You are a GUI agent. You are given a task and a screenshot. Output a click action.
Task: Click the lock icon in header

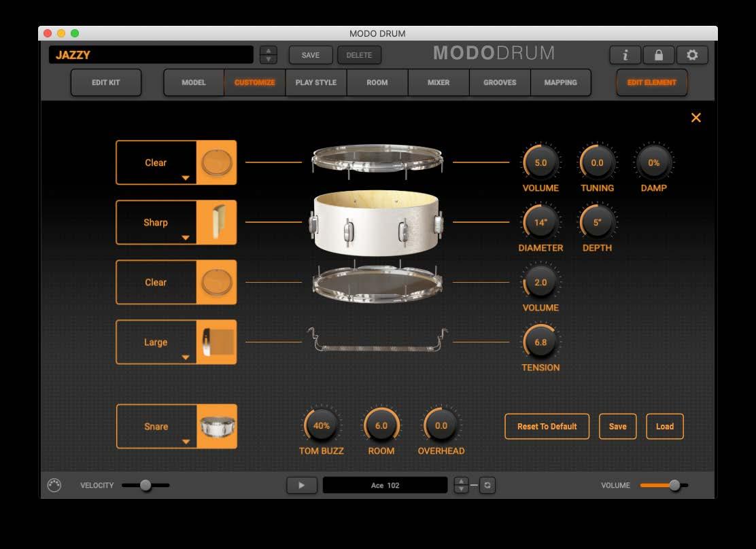click(x=659, y=55)
